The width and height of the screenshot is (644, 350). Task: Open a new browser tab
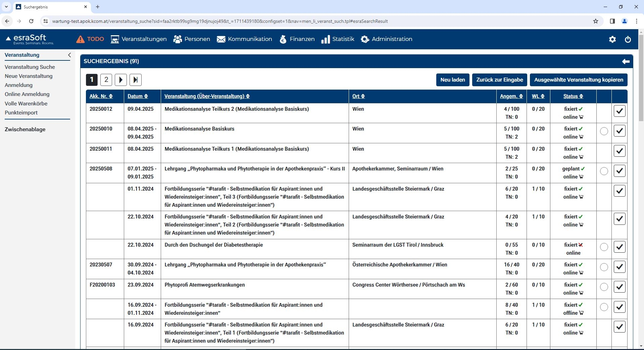click(98, 7)
